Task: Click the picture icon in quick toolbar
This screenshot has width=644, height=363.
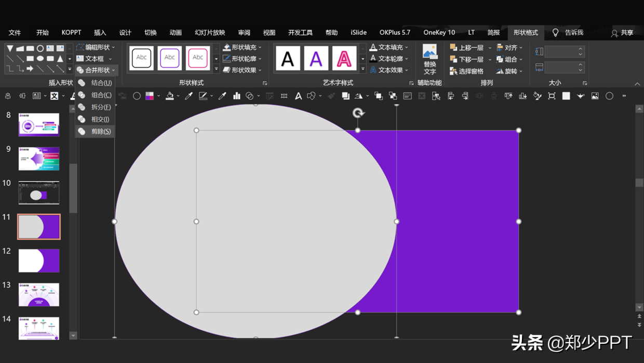Action: [x=595, y=96]
